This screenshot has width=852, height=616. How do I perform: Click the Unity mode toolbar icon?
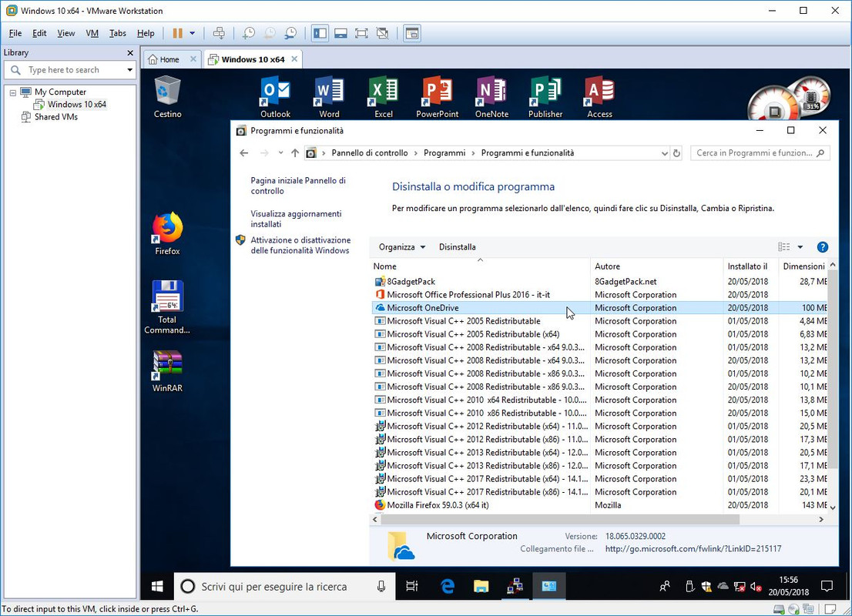(x=383, y=33)
